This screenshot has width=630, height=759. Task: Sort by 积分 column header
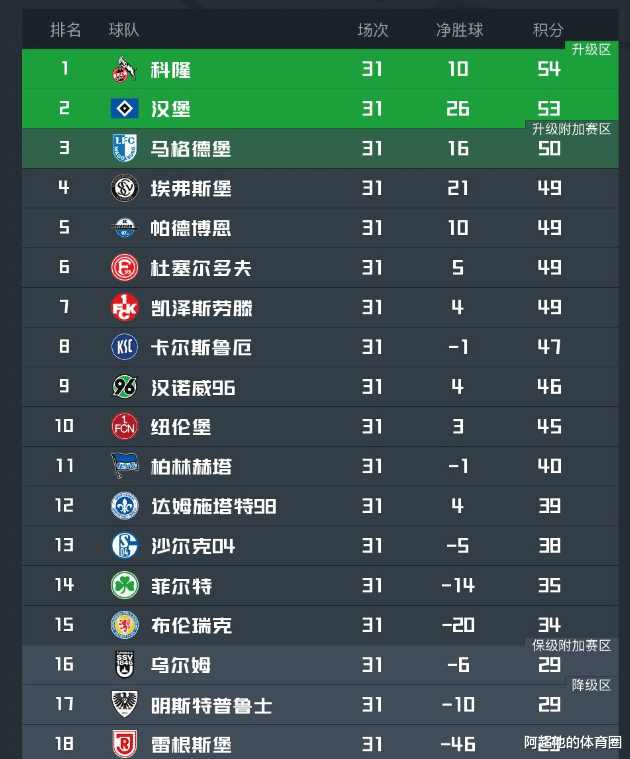548,30
